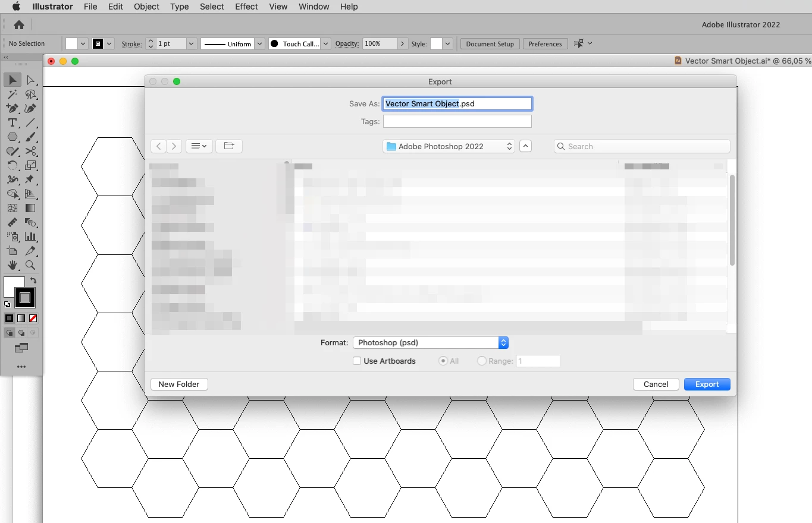Select the Range radio button
812x523 pixels.
tap(482, 361)
